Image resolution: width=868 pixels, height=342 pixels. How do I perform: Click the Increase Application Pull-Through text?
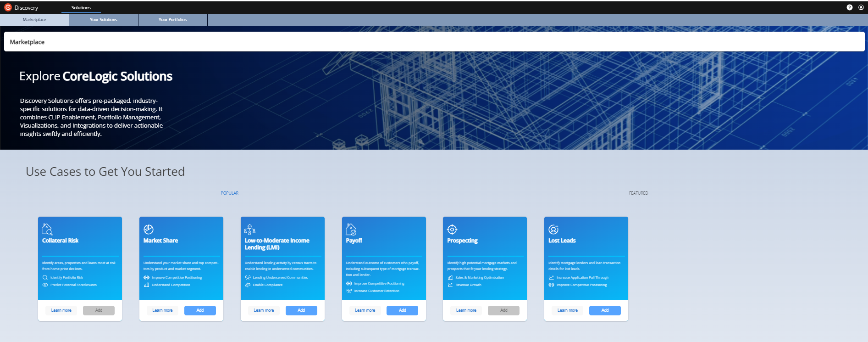582,277
